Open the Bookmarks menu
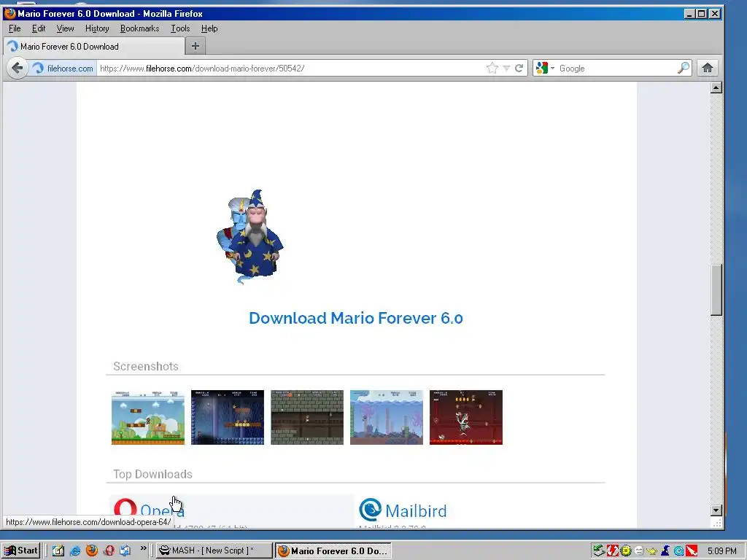Screen dimensions: 747x560 click(x=139, y=28)
